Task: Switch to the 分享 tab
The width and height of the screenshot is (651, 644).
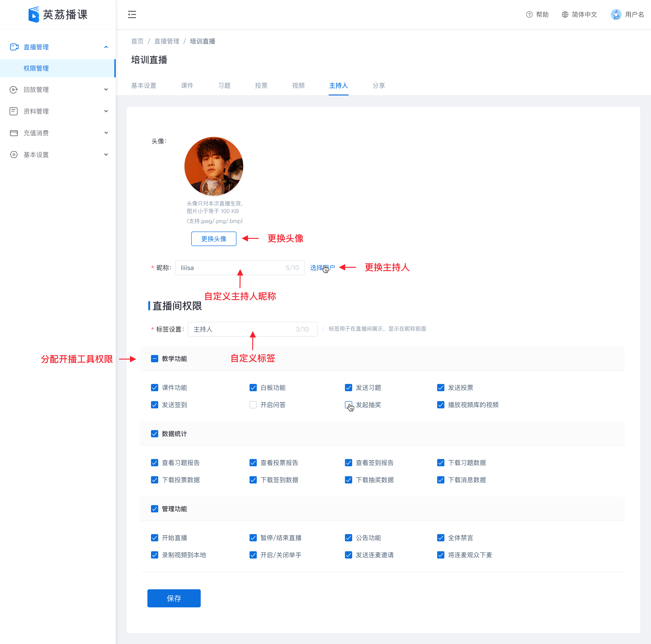Action: 379,86
